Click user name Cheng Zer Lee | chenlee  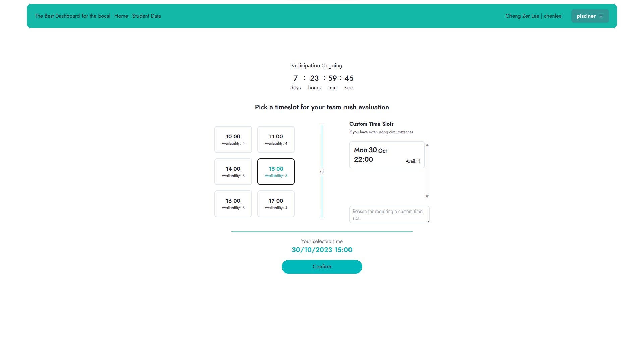pos(533,16)
